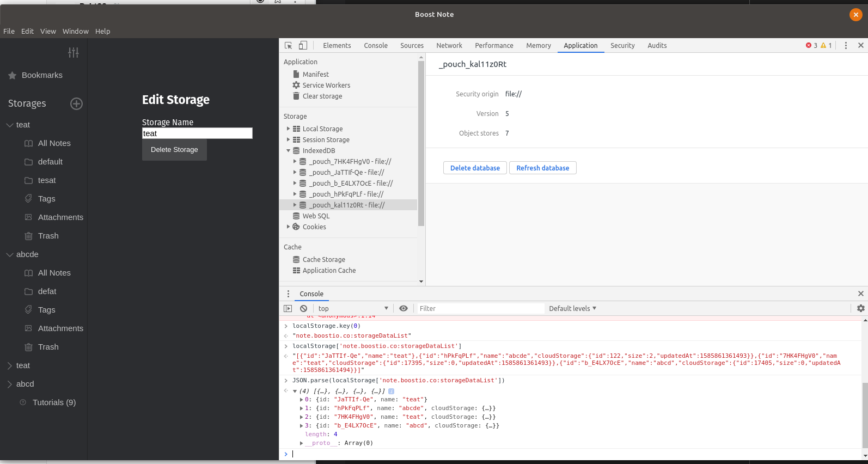Show the console sidebar icon
Image resolution: width=868 pixels, height=464 pixels.
(288, 308)
